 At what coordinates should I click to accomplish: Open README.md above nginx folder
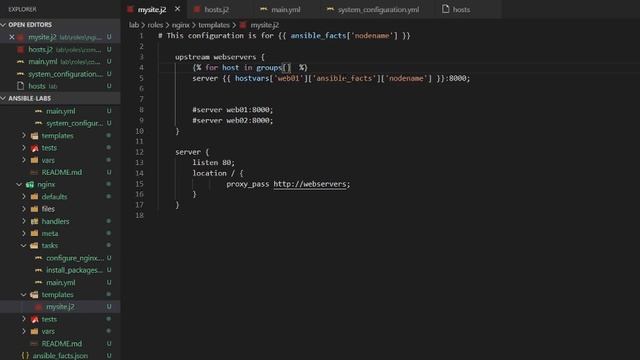[60, 172]
